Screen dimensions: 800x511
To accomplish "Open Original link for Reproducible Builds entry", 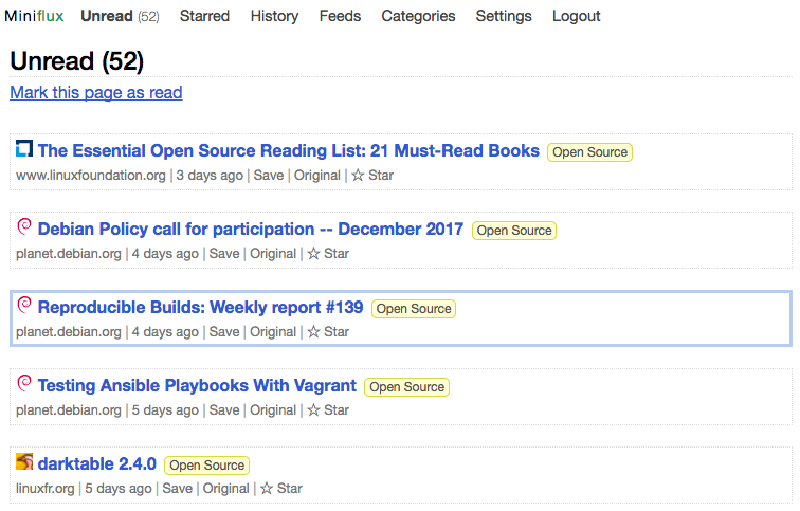I will point(273,332).
